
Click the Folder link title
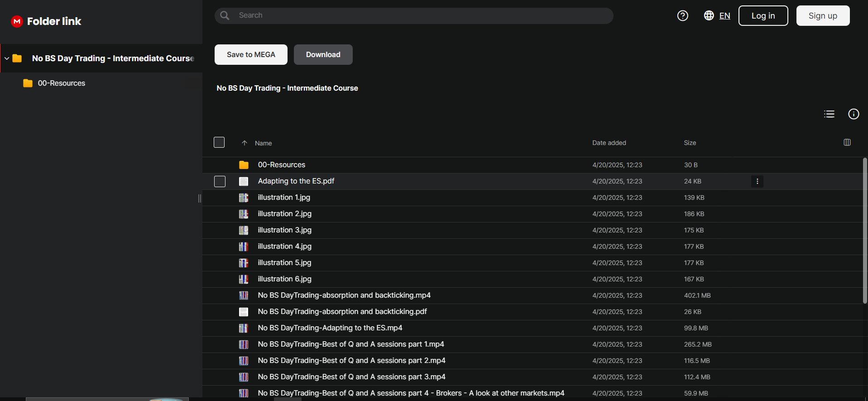tap(54, 21)
